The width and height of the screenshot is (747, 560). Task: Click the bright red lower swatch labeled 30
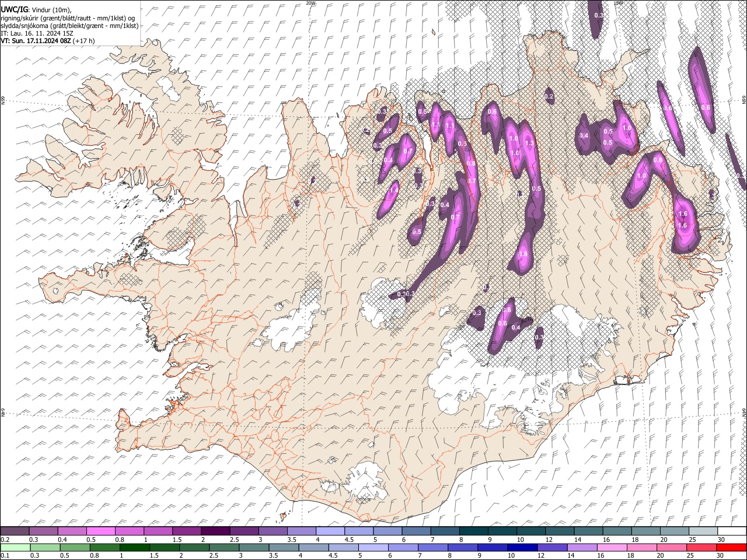tap(731, 547)
